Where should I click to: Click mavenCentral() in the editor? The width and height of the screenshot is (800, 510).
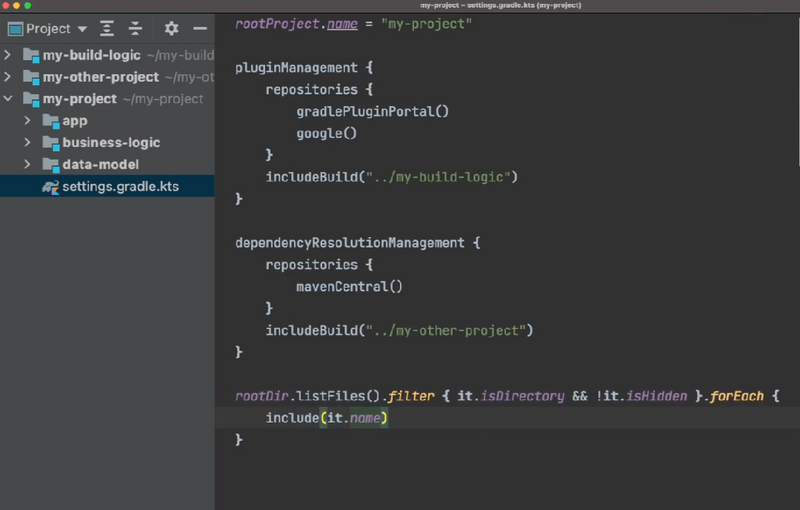pos(349,287)
